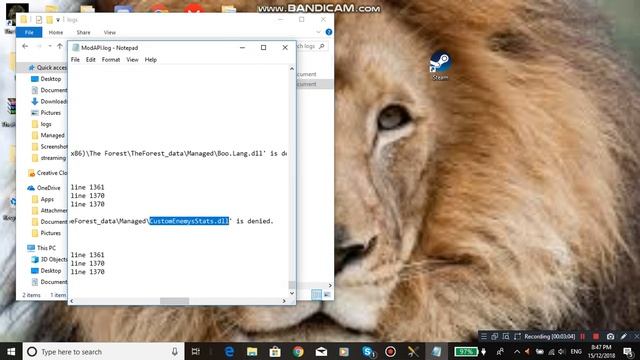
Task: Click the Boo.Lang.dll log line
Action: tap(178, 153)
